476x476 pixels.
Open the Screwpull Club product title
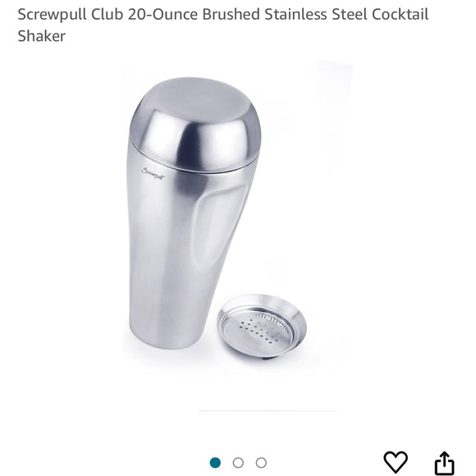(x=223, y=25)
